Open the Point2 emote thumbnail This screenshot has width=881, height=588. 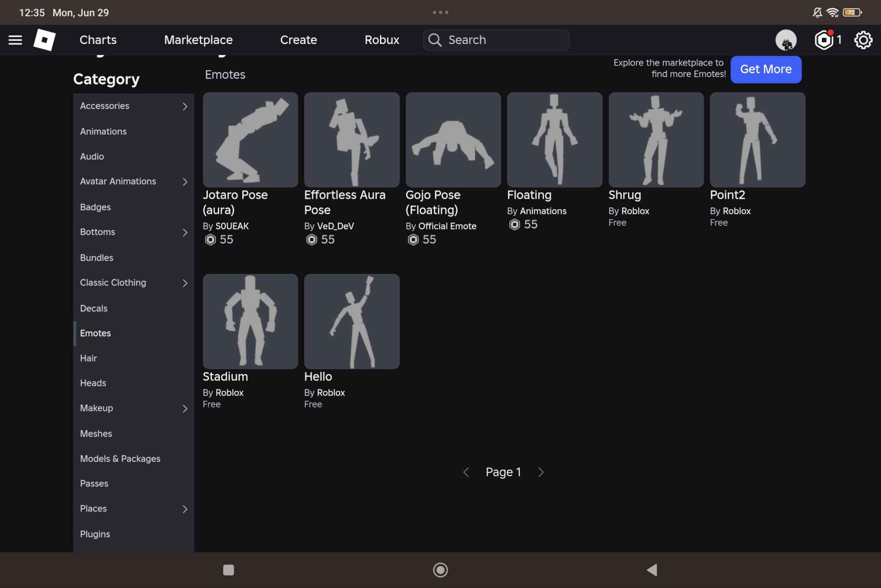tap(757, 139)
